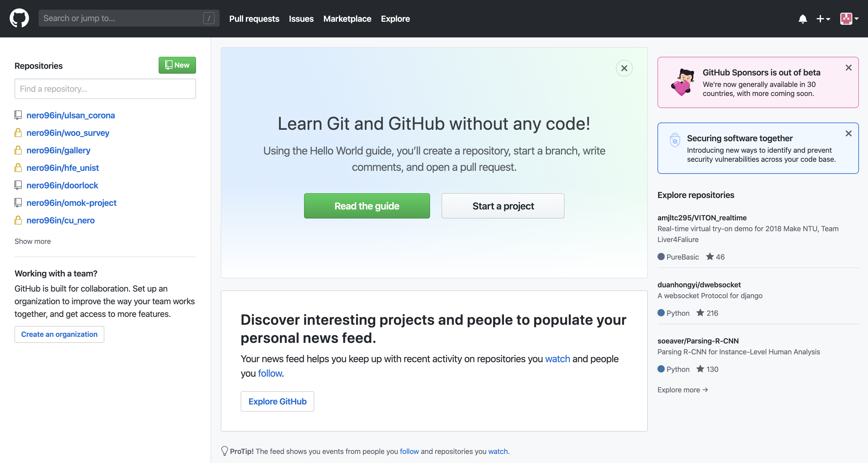Close the GitHub Sponsors notice

[x=848, y=68]
